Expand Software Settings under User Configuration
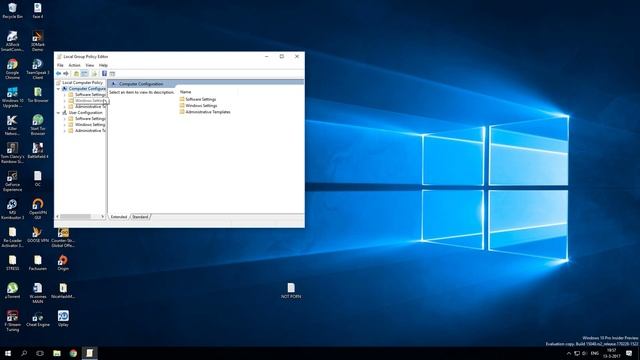Image resolution: width=640 pixels, height=360 pixels. click(64, 119)
